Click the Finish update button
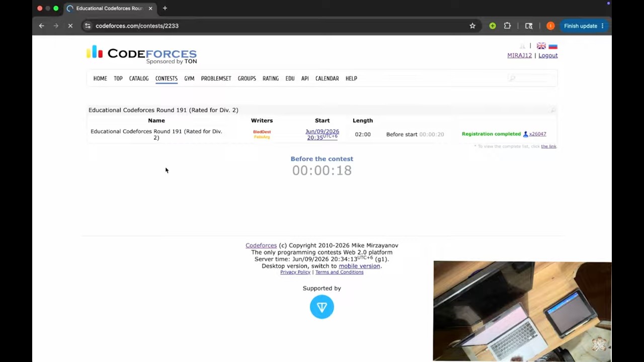The image size is (644, 362). coord(584,26)
